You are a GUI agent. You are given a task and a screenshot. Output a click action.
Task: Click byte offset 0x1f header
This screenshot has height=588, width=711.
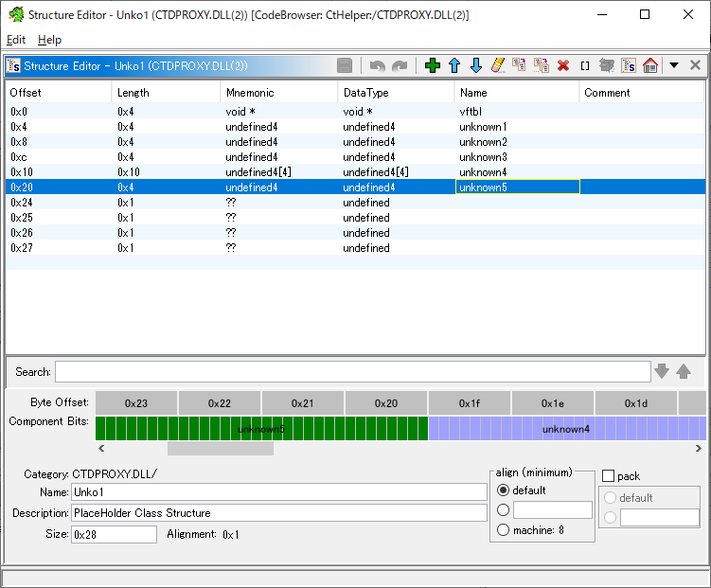470,403
